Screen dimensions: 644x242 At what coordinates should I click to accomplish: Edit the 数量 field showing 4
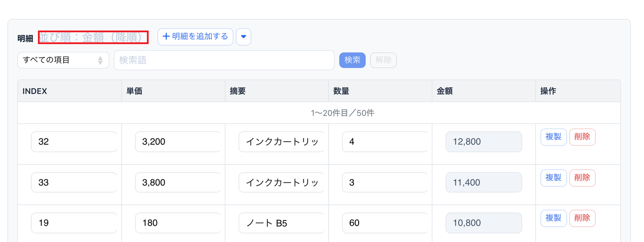coord(385,142)
